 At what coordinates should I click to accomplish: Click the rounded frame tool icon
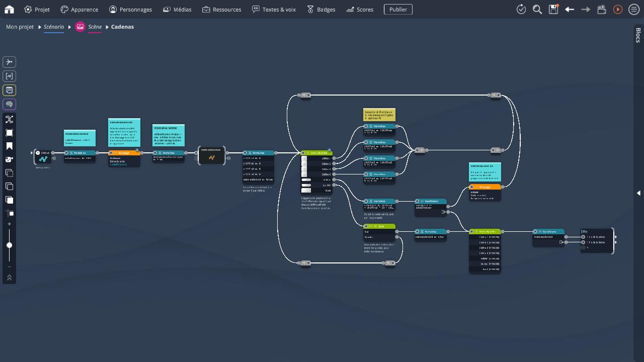coord(9,133)
